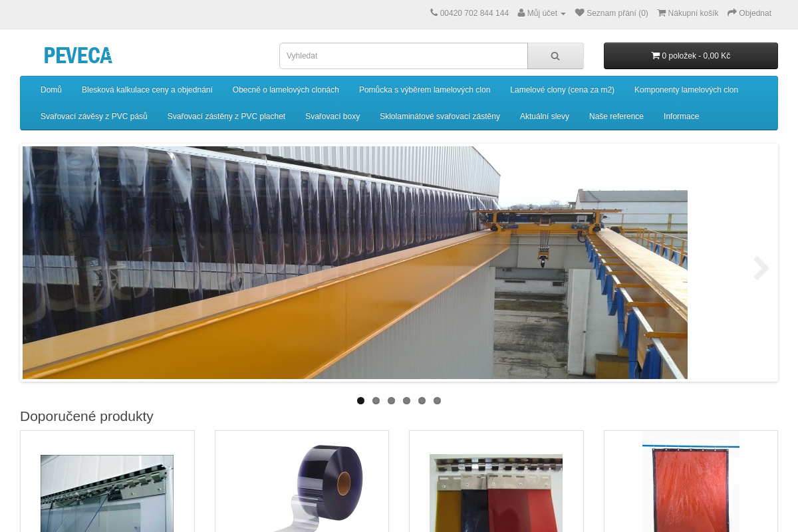
Task: Click the phone number icon in top bar
Action: 434,13
